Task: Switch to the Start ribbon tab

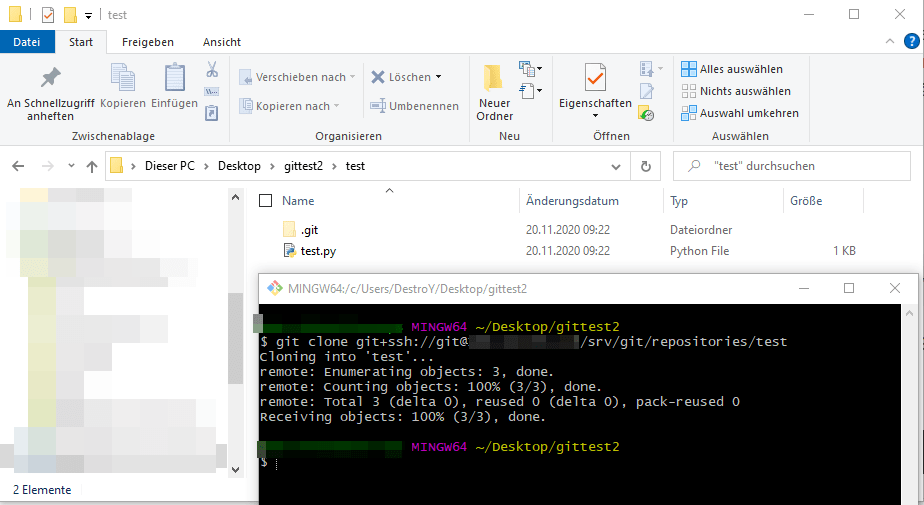Action: pos(81,42)
